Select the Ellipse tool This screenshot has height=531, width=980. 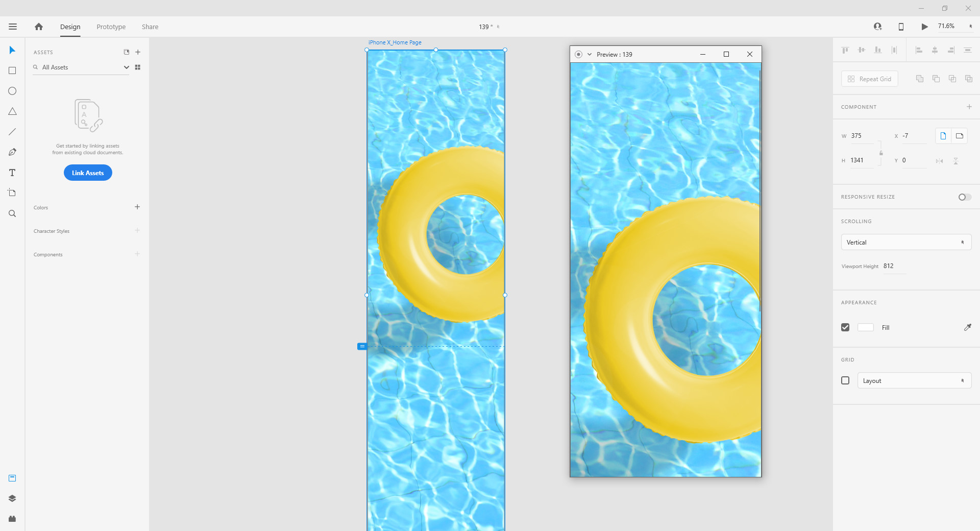click(x=12, y=91)
